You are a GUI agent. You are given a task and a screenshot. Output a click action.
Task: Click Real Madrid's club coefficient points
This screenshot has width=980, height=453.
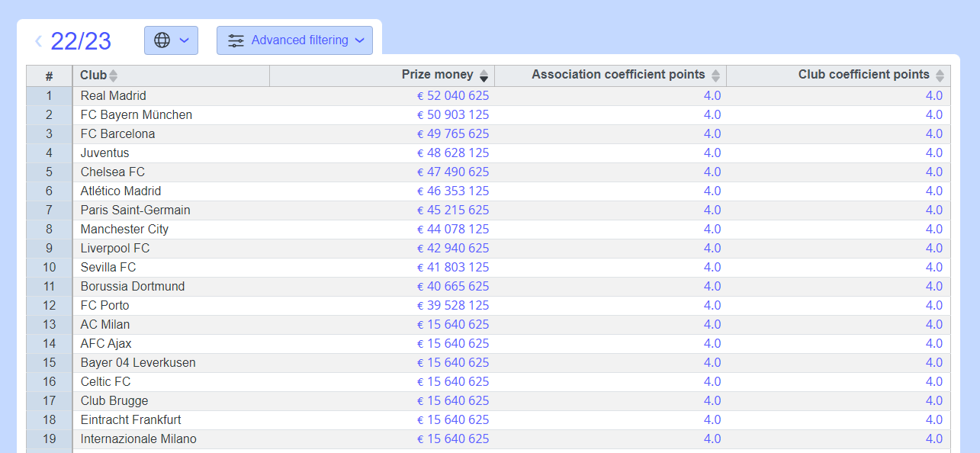tap(934, 96)
